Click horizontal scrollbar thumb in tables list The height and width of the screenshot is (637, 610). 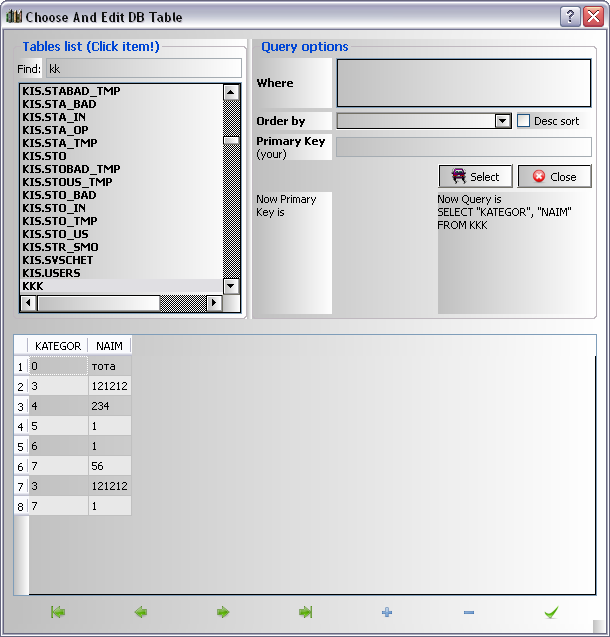99,303
